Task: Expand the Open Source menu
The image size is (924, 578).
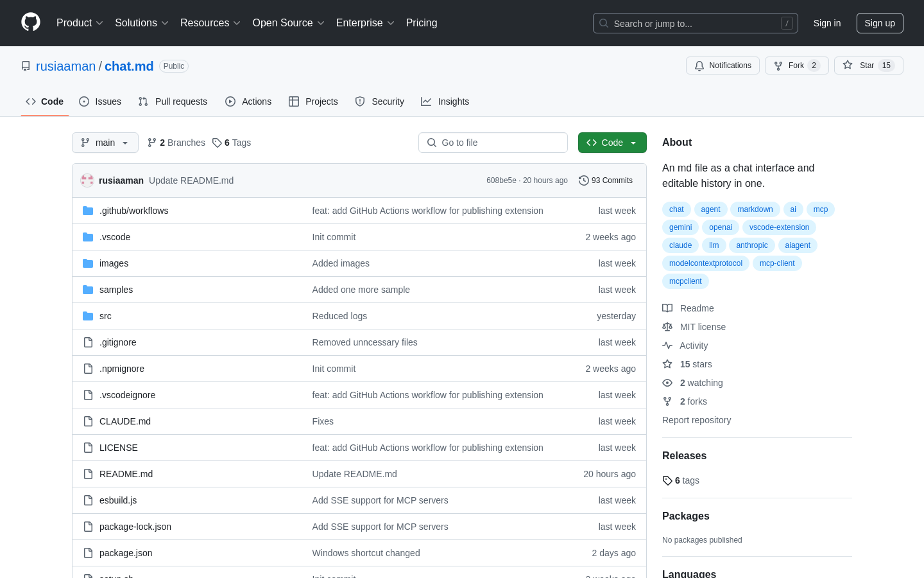Action: pyautogui.click(x=289, y=22)
